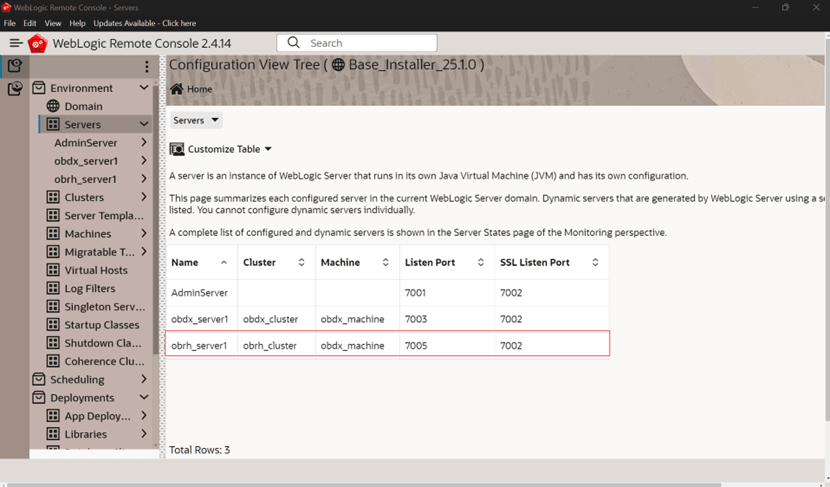This screenshot has height=487, width=830.
Task: Click the Servers grid icon in tree
Action: [x=53, y=124]
